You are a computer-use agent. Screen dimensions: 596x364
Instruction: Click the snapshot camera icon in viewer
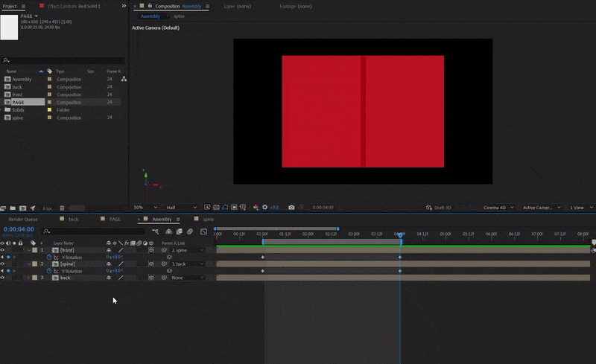click(x=291, y=207)
